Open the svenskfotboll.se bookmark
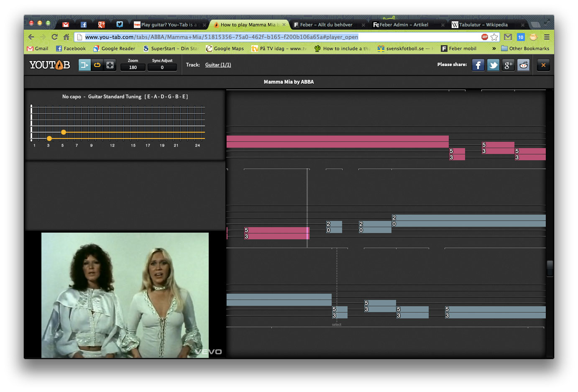Screen dimensions: 578x392 pyautogui.click(x=405, y=49)
